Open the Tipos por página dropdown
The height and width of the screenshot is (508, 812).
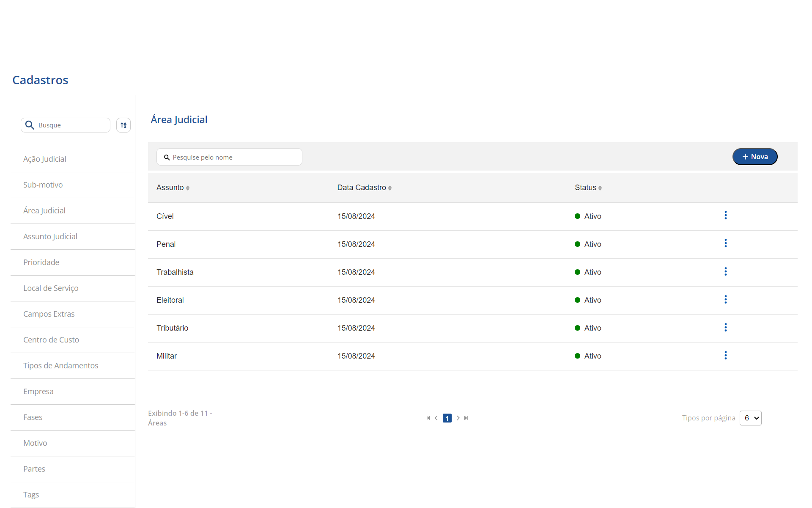[750, 418]
